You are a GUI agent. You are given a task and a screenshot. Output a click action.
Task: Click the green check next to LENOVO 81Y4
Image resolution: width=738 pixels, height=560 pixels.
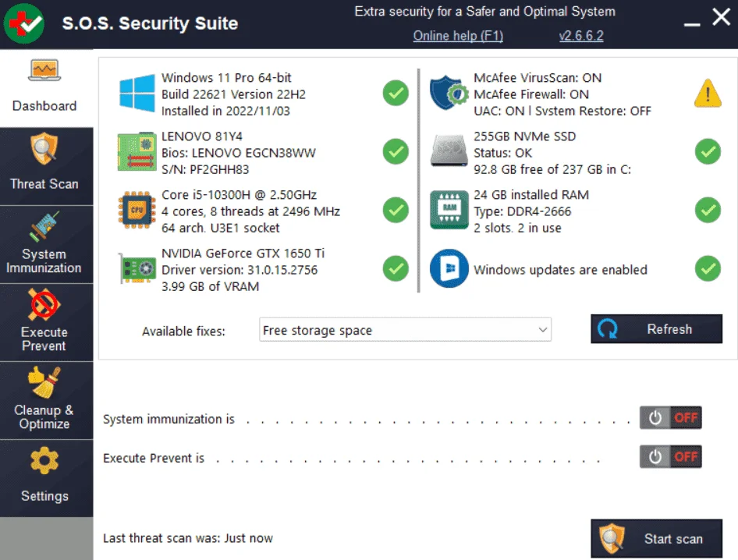[396, 151]
